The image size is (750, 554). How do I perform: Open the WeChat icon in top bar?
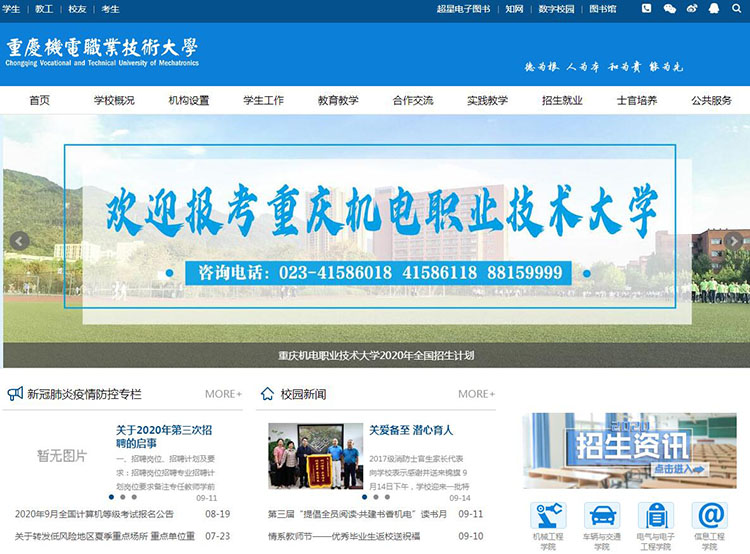click(x=670, y=8)
